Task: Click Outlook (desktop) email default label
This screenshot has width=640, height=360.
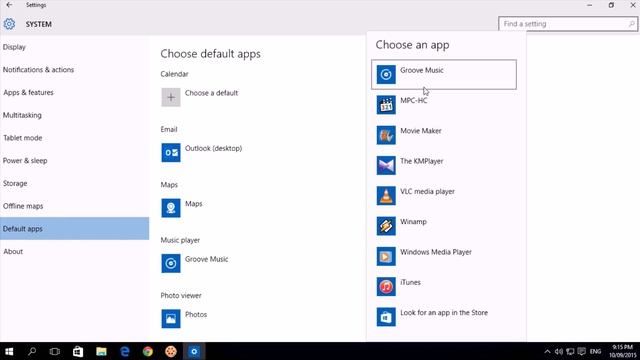Action: tap(213, 148)
